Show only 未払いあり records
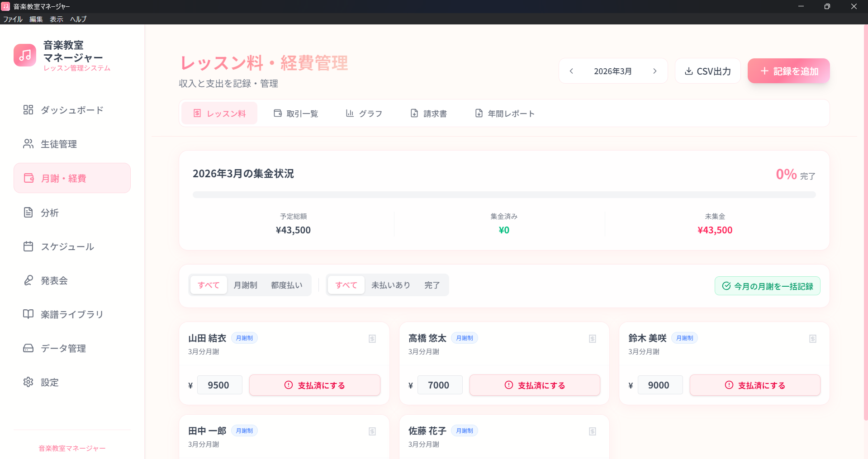Image resolution: width=868 pixels, height=459 pixels. (390, 285)
